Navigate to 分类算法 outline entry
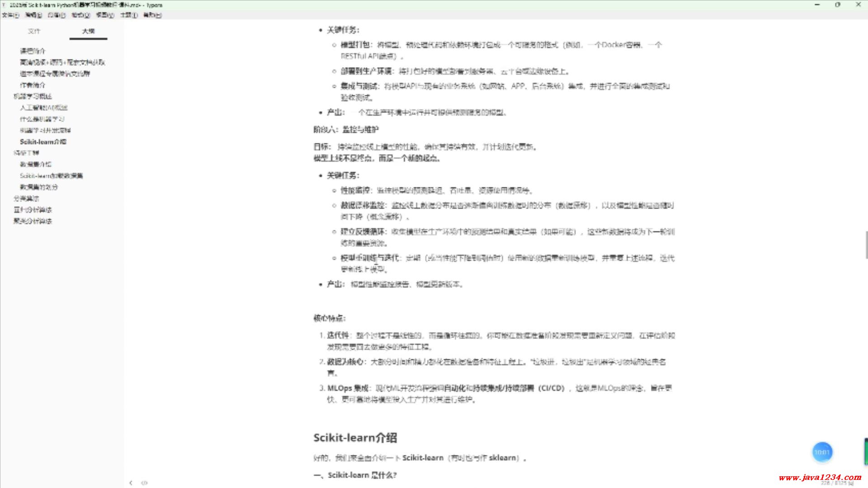This screenshot has width=868, height=488. [26, 198]
